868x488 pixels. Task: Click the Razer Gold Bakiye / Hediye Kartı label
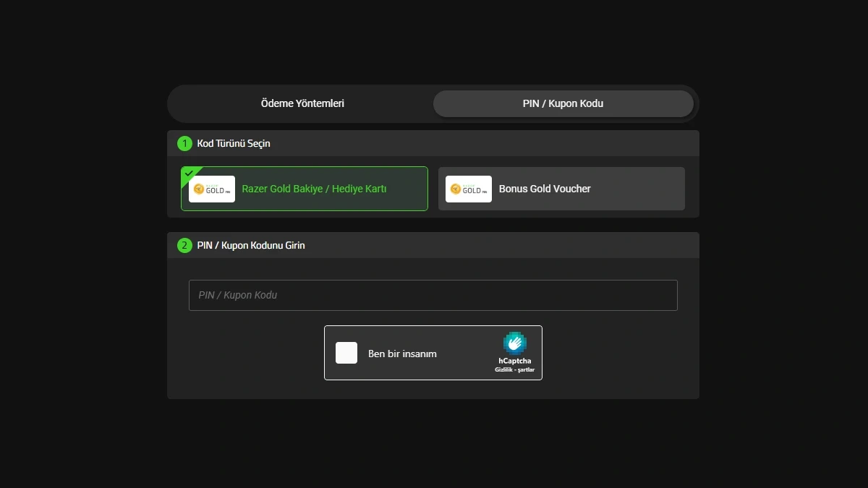(313, 189)
